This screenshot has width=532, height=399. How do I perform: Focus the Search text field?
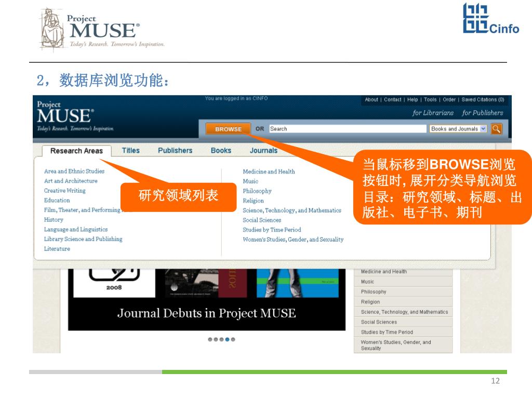point(348,129)
